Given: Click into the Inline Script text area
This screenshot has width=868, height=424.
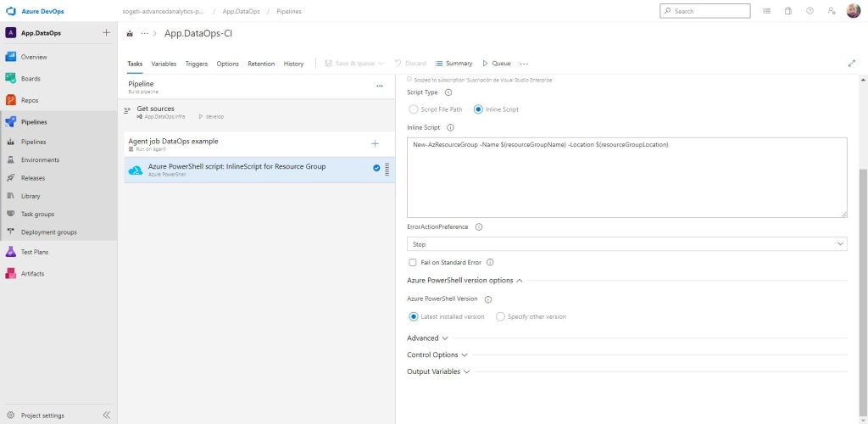Looking at the screenshot, I should click(626, 178).
